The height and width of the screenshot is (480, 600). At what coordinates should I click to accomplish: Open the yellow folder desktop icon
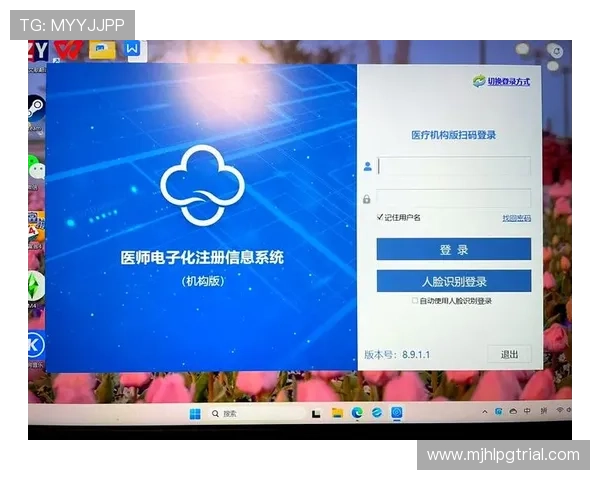pos(102,50)
